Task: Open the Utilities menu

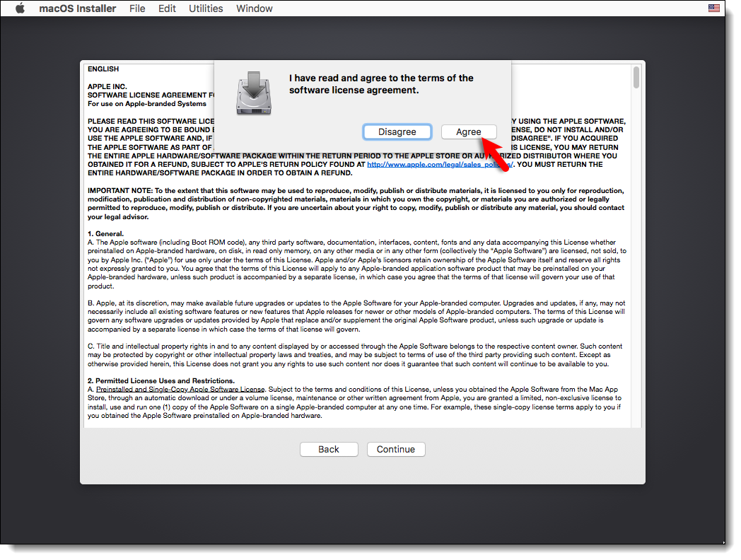Action: pos(206,8)
